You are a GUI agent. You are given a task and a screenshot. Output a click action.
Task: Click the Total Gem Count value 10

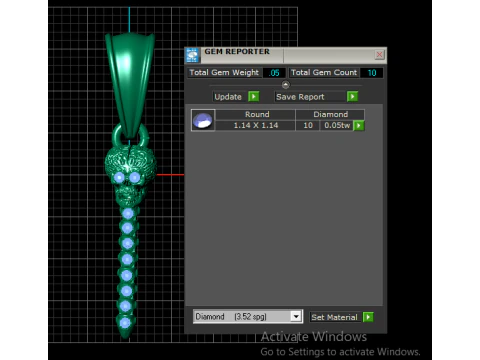[x=372, y=73]
